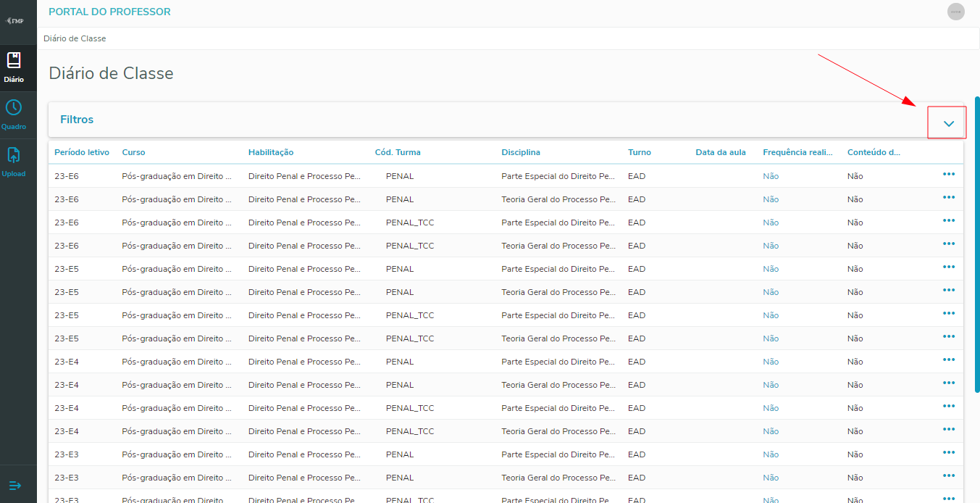Viewport: 980px width, 503px height.
Task: Click the vertical page scrollbar
Action: coord(976,246)
